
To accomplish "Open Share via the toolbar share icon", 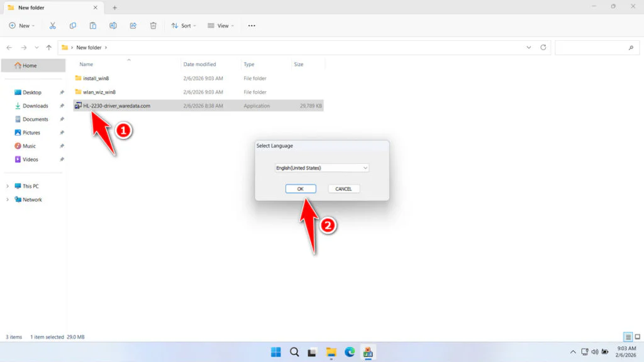I will 133,26.
